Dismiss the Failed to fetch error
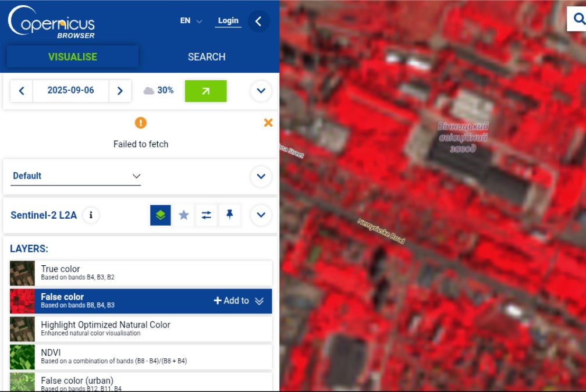This screenshot has height=392, width=586. (268, 123)
